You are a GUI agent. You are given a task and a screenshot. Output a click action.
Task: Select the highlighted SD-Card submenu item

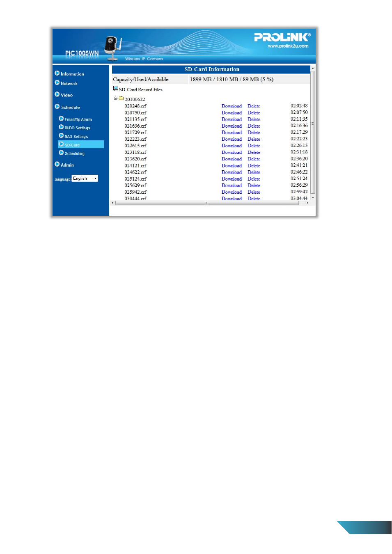(x=81, y=144)
